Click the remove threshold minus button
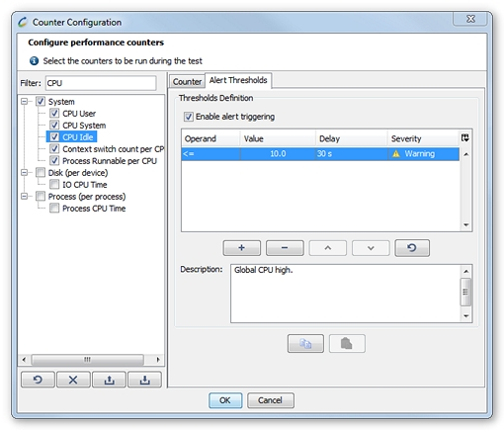The width and height of the screenshot is (504, 430). [285, 248]
